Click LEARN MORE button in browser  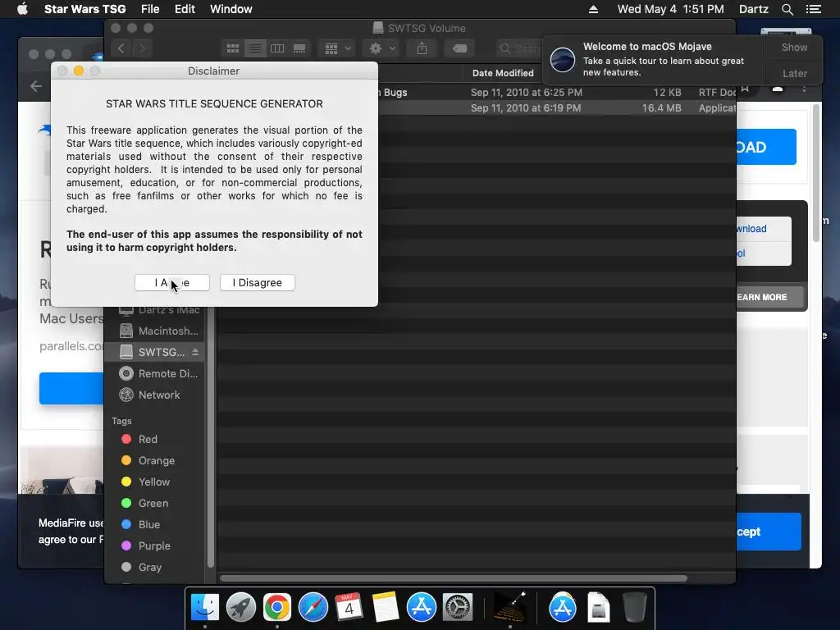pos(771,297)
